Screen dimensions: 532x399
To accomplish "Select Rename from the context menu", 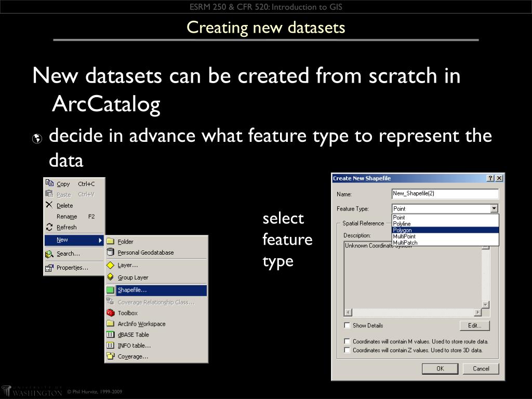I will (x=74, y=217).
